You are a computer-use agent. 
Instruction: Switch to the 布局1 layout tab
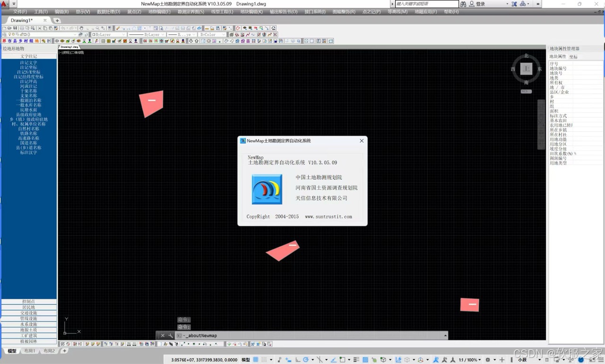click(x=29, y=351)
